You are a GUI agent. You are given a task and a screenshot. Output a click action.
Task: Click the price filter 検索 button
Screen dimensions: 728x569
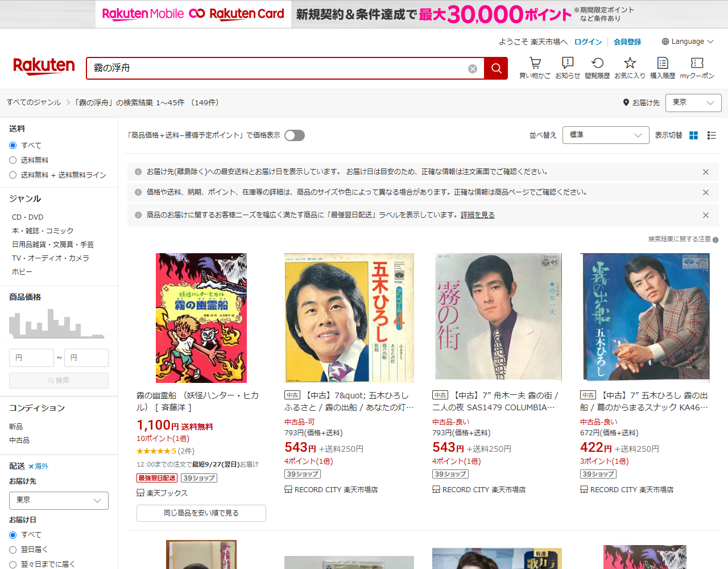point(59,381)
